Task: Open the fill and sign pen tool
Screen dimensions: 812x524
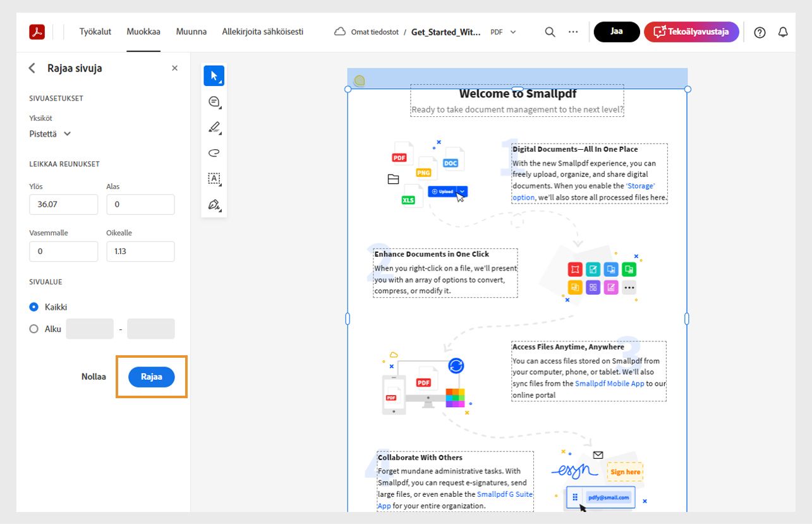Action: 214,204
